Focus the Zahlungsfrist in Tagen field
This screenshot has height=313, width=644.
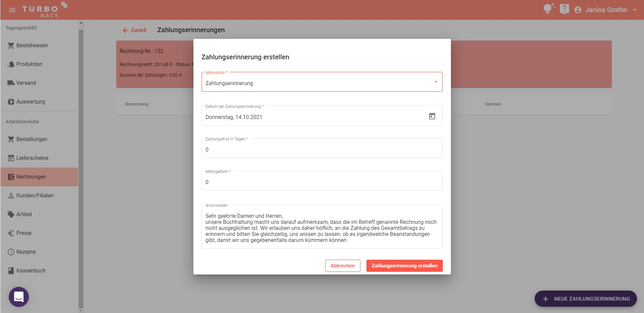322,149
